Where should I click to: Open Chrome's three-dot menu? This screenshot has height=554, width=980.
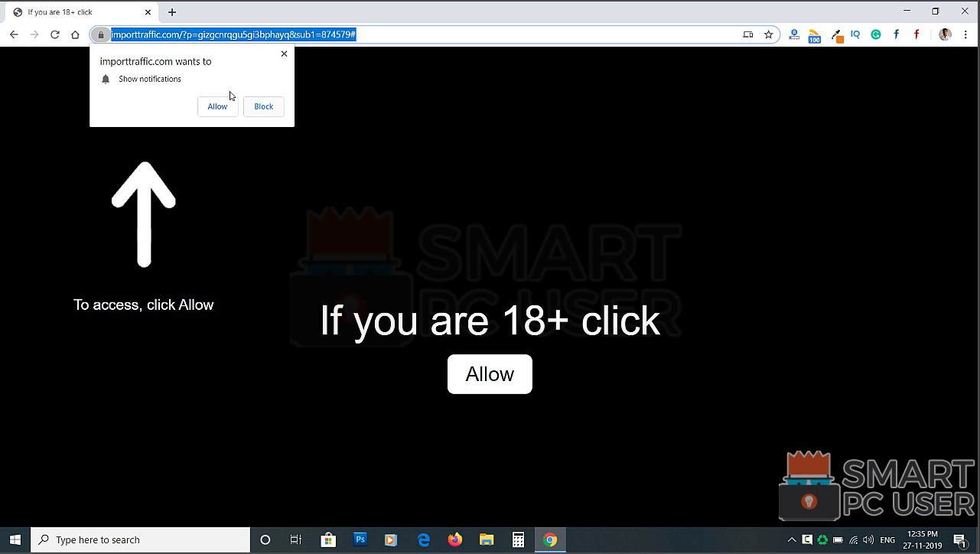(x=965, y=34)
